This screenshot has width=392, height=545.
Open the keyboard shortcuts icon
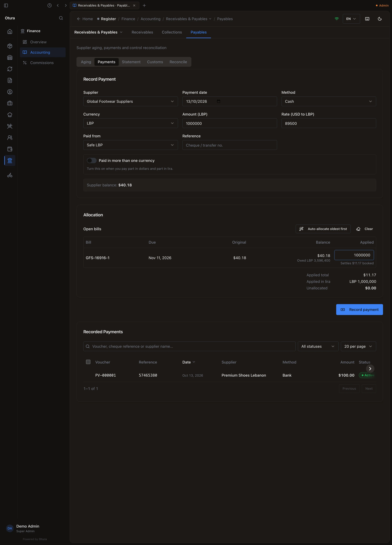pos(367,19)
